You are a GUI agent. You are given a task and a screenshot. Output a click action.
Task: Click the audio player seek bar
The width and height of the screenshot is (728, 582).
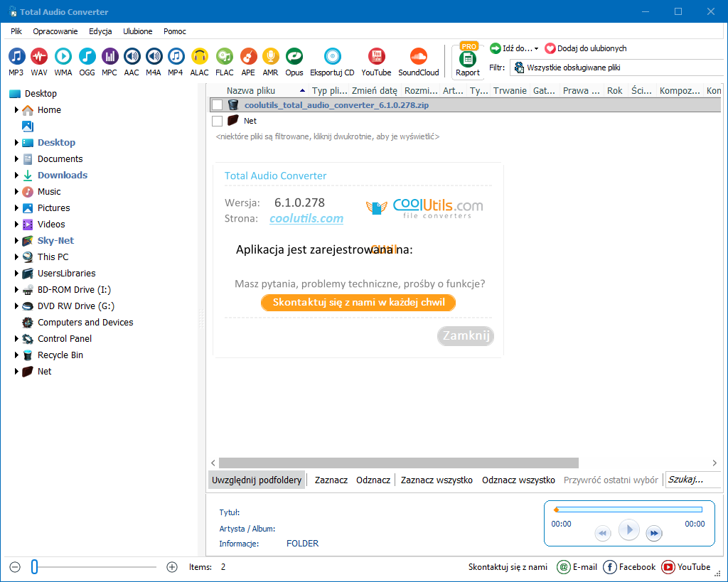[628, 510]
